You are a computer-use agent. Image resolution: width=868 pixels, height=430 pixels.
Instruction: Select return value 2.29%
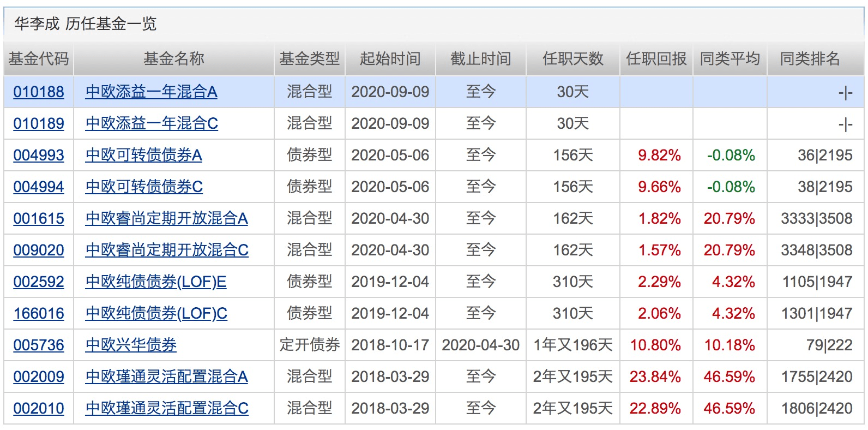pos(659,282)
